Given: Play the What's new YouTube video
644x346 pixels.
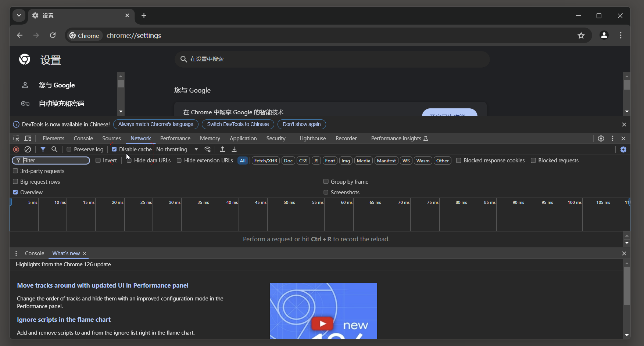Looking at the screenshot, I should pyautogui.click(x=322, y=324).
